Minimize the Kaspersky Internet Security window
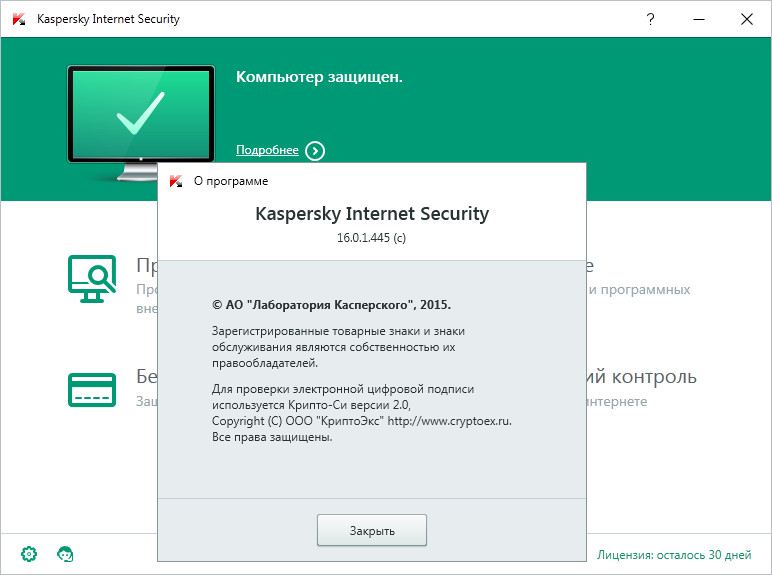This screenshot has height=575, width=772. (x=699, y=19)
